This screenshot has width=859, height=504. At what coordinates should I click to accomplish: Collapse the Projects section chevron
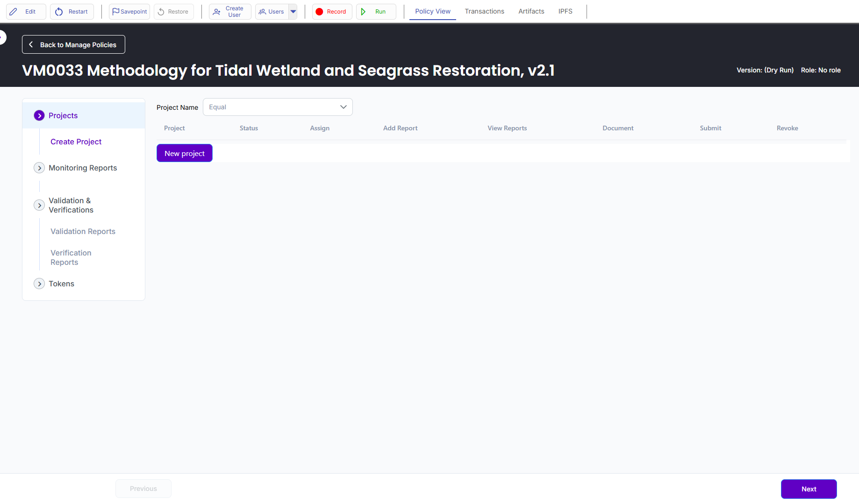click(x=39, y=115)
